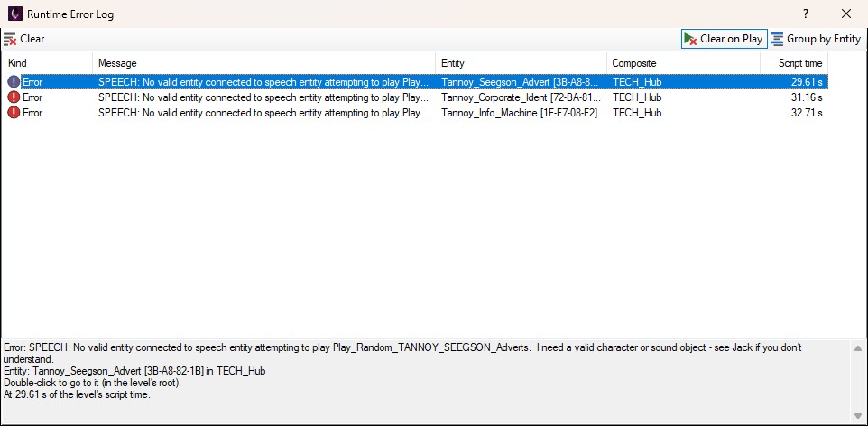Sort by the Composite column header
This screenshot has width=868, height=426.
click(x=683, y=63)
